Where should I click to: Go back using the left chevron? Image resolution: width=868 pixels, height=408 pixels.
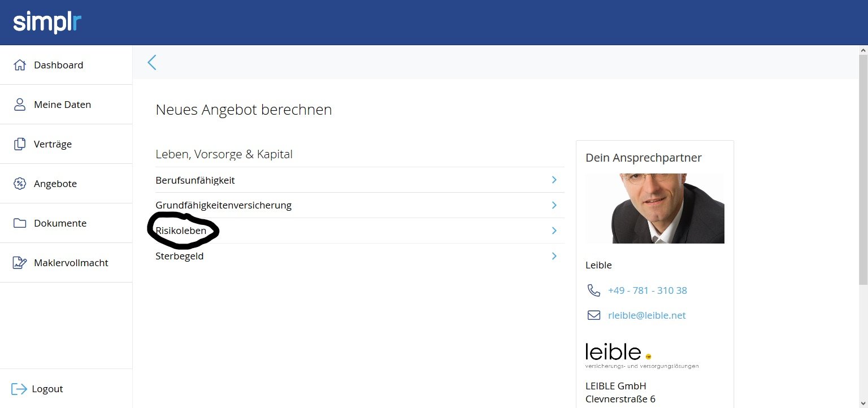coord(151,62)
